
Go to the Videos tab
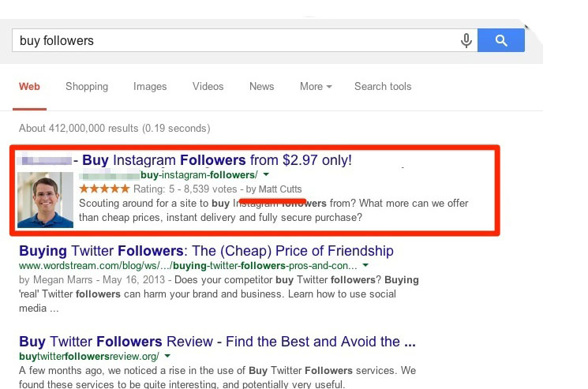point(208,87)
